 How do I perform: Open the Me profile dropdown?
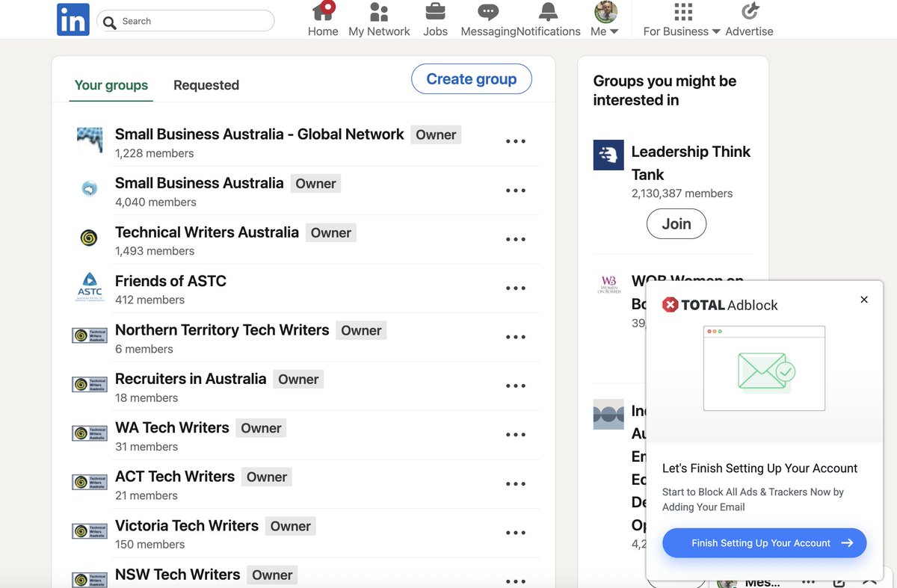[x=605, y=19]
